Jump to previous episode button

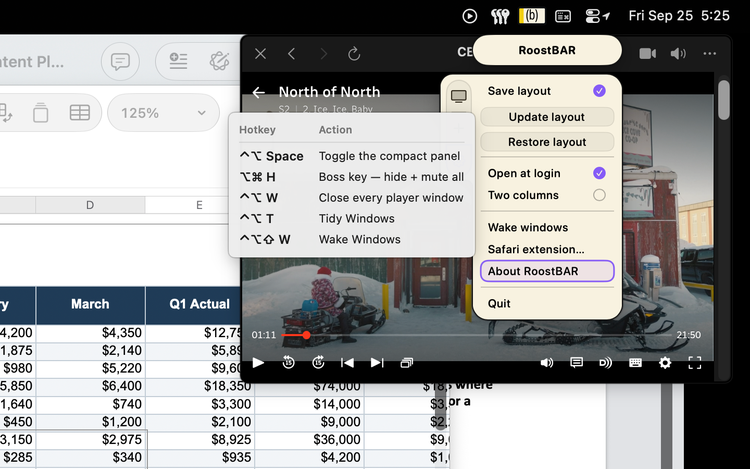click(347, 363)
